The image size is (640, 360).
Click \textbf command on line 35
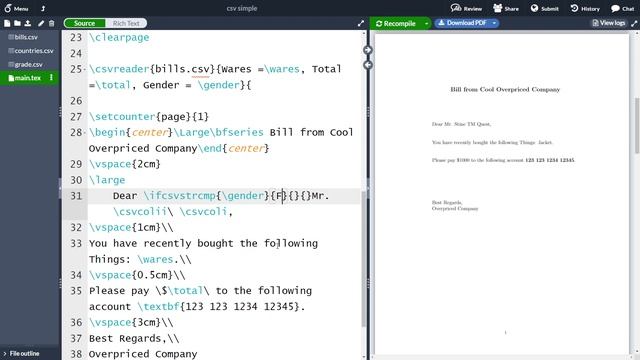tap(158, 307)
